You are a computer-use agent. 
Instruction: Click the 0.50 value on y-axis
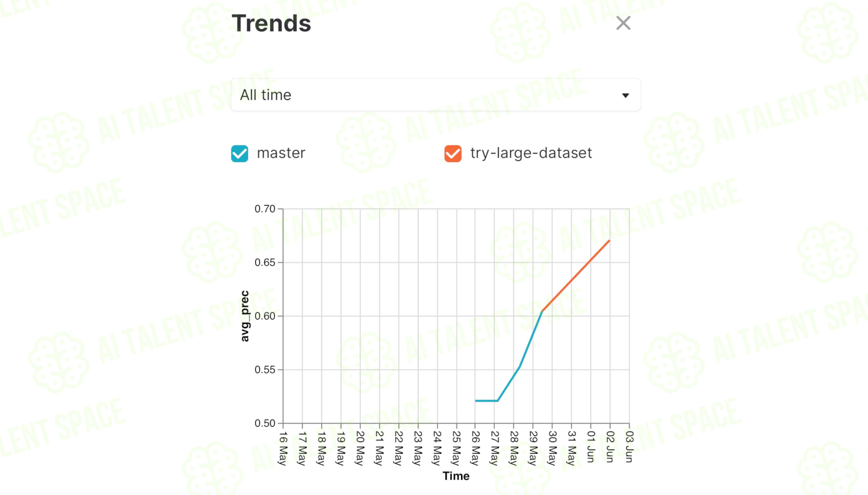coord(265,423)
